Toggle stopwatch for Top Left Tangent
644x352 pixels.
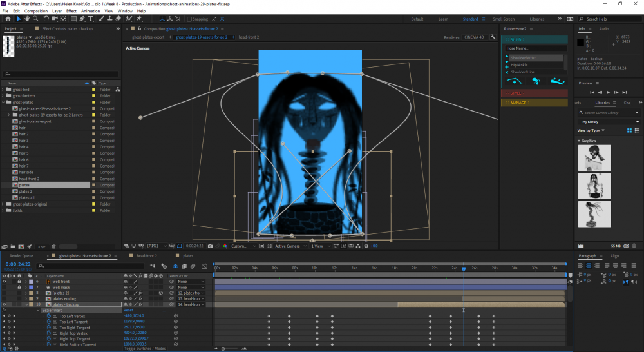coord(48,322)
